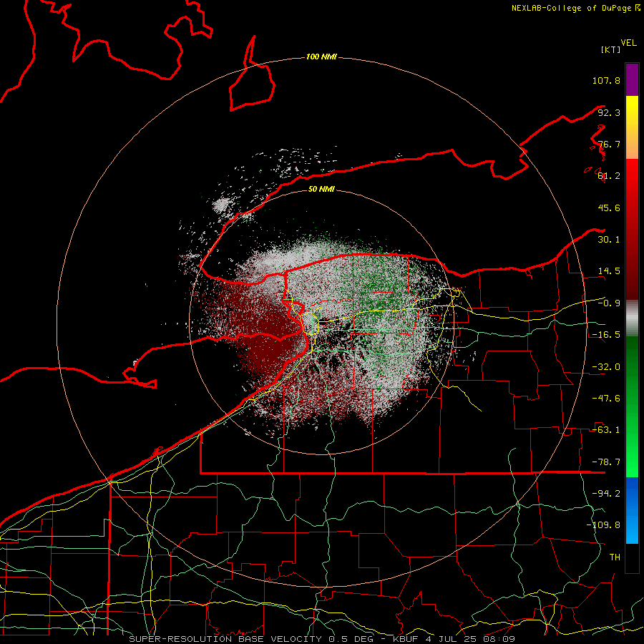This screenshot has height=644, width=644.
Task: Click the -63.1 velocity scale value
Action: coord(606,430)
